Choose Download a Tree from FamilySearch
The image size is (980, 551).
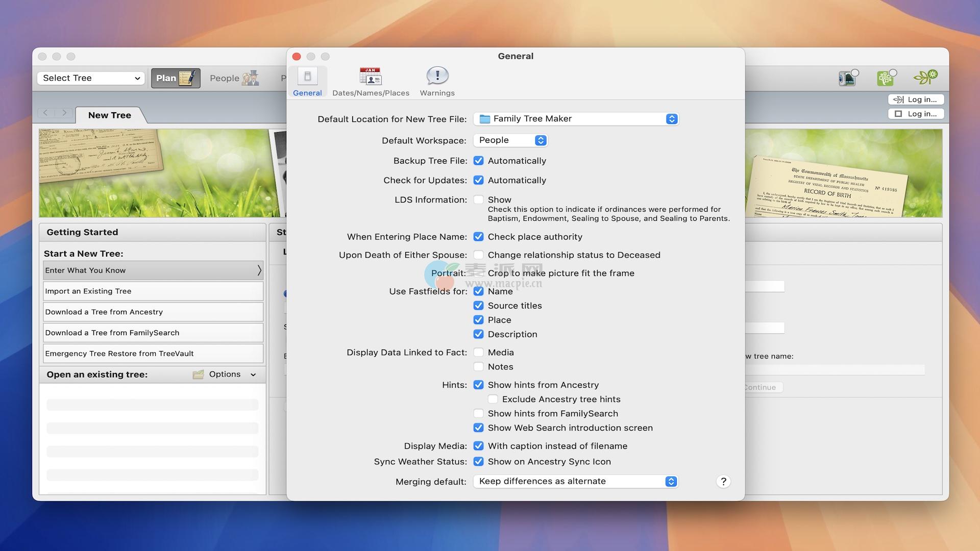point(153,333)
